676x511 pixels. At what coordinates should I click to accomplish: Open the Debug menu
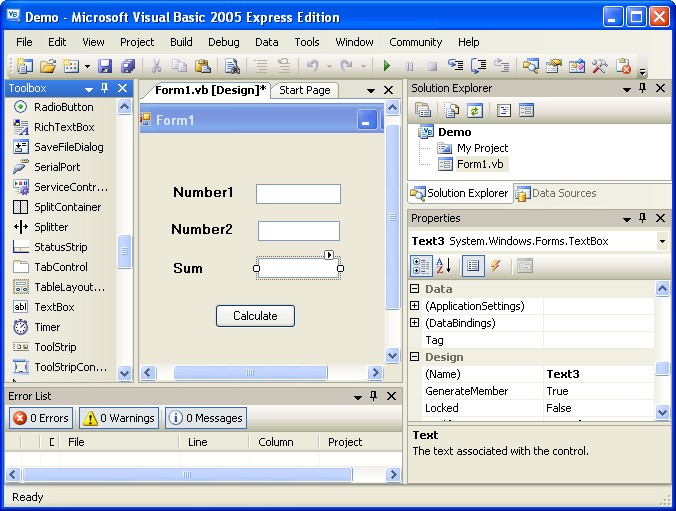click(223, 42)
